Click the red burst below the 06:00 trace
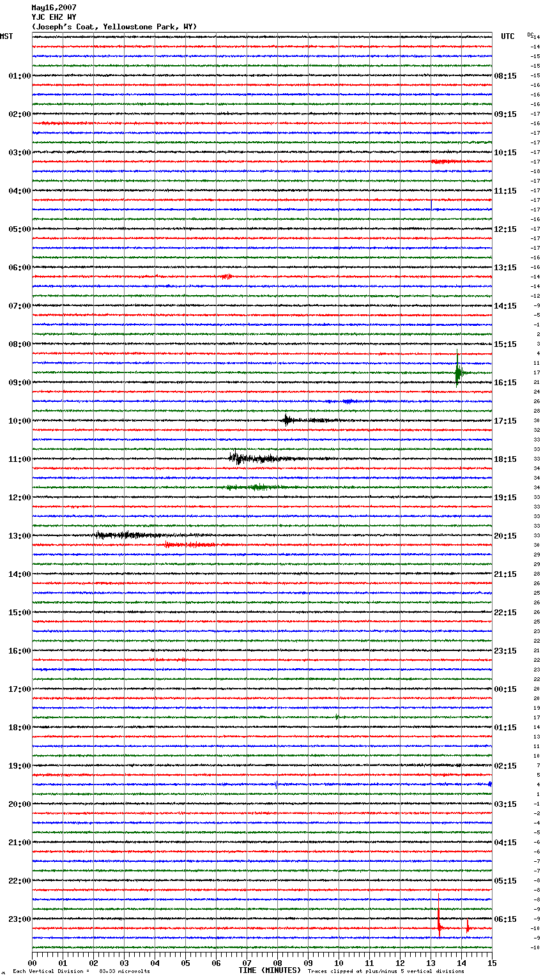The width and height of the screenshot is (543, 980). pos(227,277)
